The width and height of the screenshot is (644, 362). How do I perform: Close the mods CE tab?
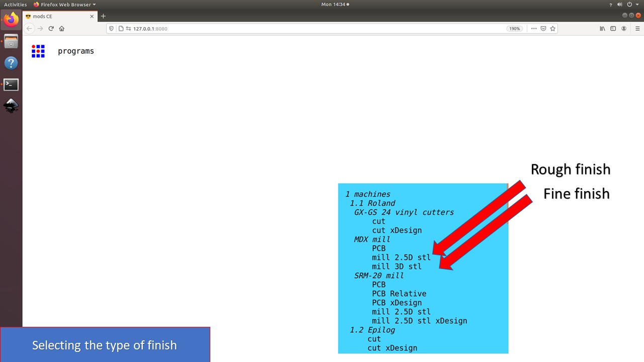tap(92, 16)
